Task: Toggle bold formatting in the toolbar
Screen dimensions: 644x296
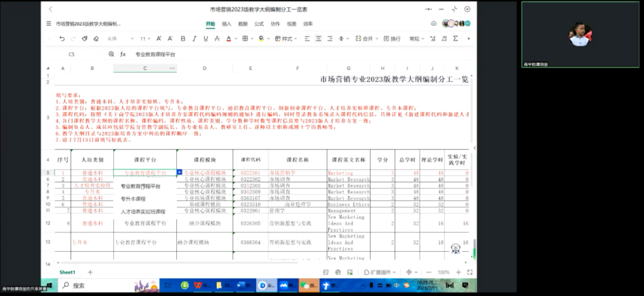Action: tap(184, 39)
